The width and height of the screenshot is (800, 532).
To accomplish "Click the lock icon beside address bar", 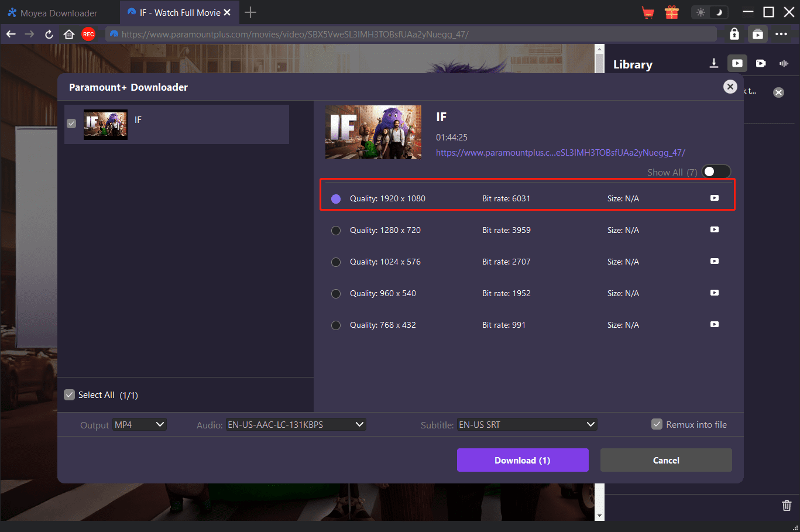I will point(734,35).
